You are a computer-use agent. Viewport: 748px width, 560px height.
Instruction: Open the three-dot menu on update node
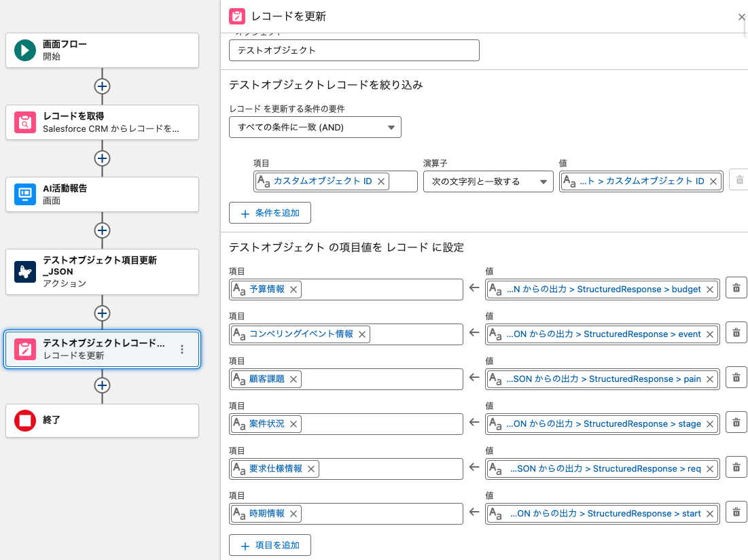pos(181,349)
